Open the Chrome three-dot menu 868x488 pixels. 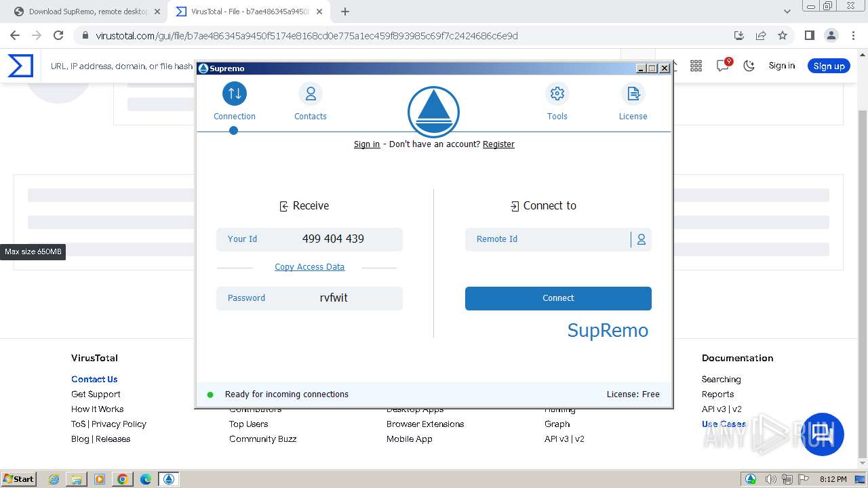click(x=853, y=35)
